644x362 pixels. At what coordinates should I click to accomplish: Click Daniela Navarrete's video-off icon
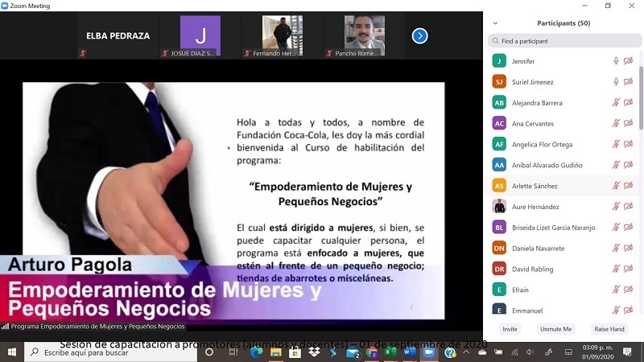click(x=628, y=248)
